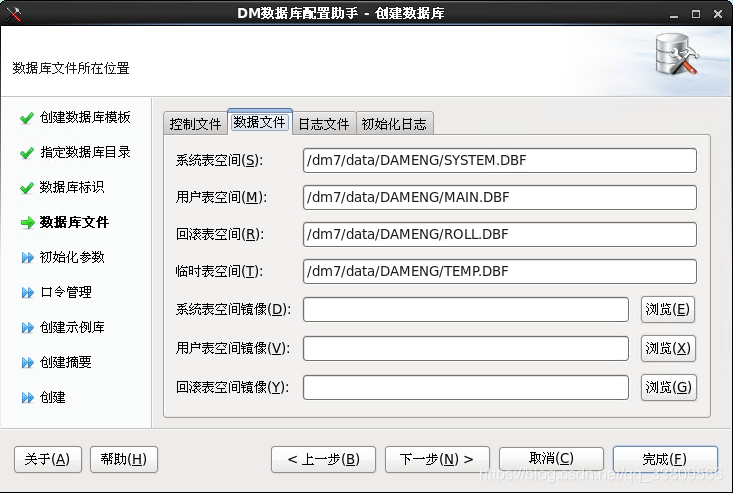The height and width of the screenshot is (493, 733).
Task: Click the blue arrows icon beside 创建 step
Action: click(x=28, y=398)
